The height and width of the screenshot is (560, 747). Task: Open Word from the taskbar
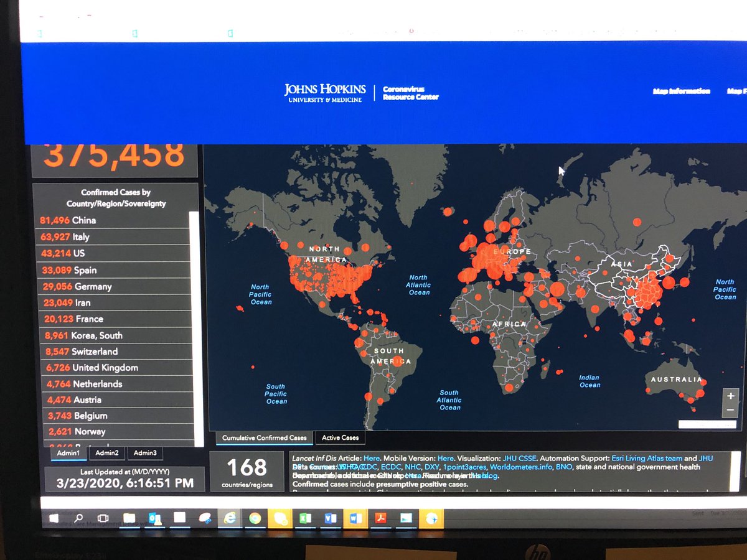[x=355, y=518]
